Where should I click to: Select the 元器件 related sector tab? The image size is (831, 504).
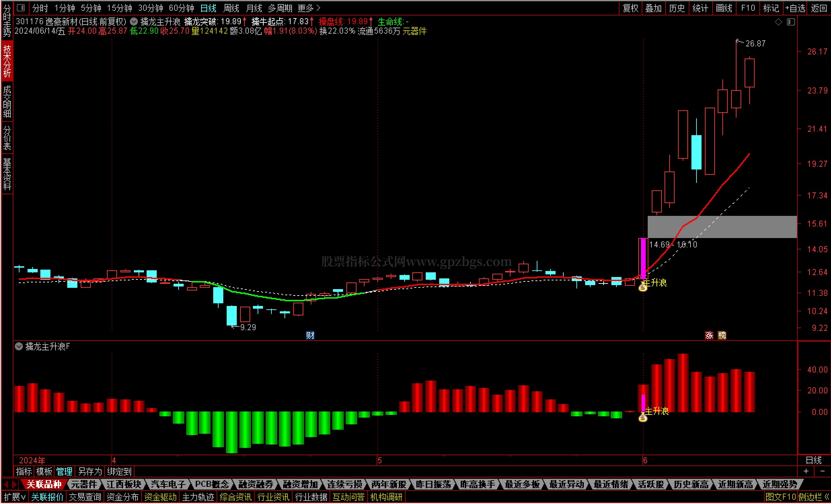[84, 484]
